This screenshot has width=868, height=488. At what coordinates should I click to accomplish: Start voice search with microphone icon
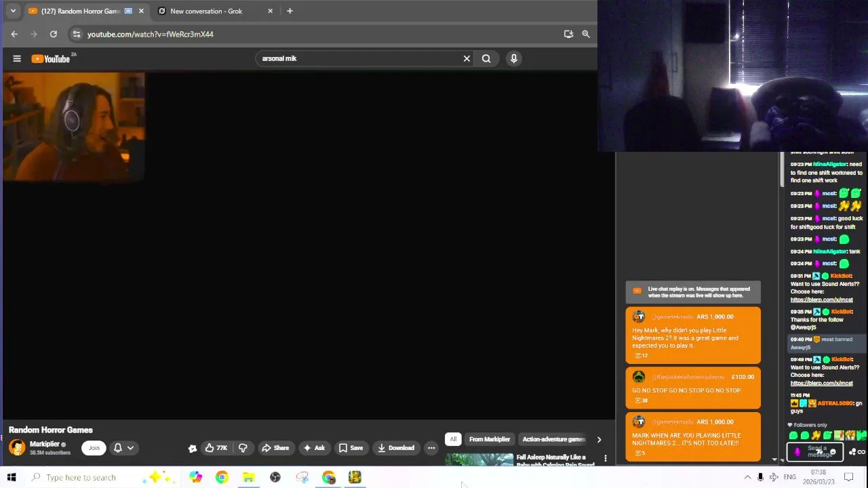coord(514,58)
